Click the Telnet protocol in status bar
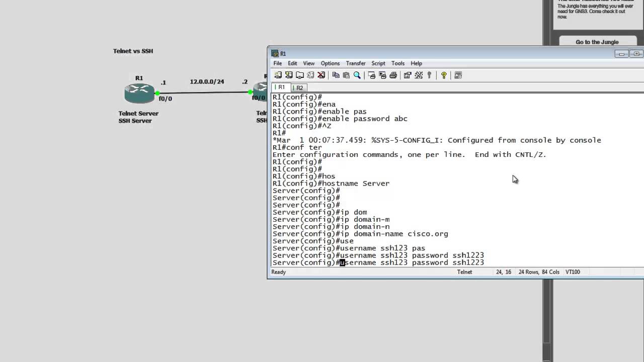This screenshot has width=644, height=362. coord(464,272)
